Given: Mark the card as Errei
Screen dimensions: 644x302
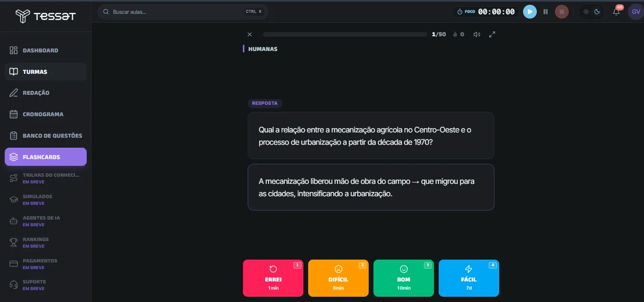Looking at the screenshot, I should (x=273, y=278).
